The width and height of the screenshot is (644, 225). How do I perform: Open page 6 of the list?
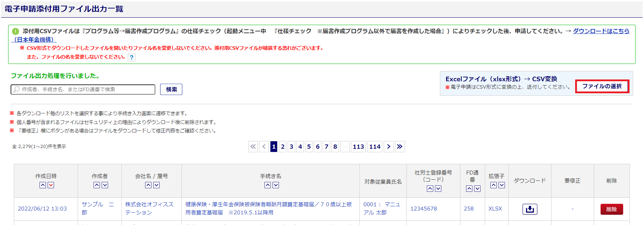click(318, 147)
